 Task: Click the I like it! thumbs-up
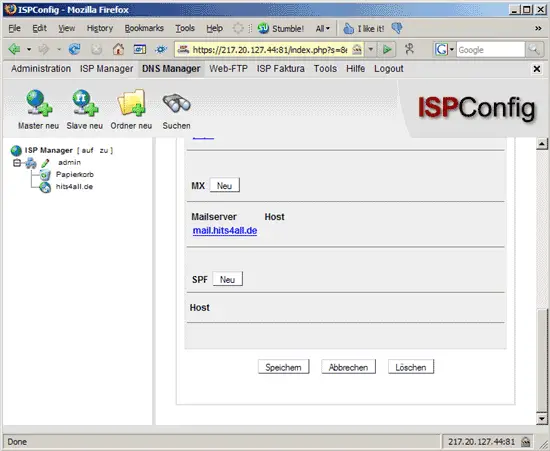coord(348,28)
